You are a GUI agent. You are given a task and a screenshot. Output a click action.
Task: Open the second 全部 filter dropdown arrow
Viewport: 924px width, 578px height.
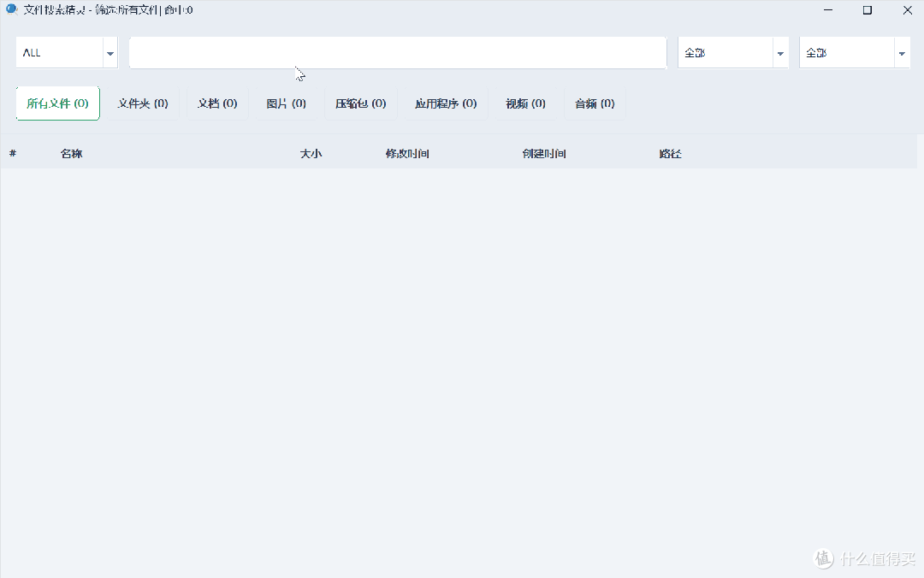point(902,53)
